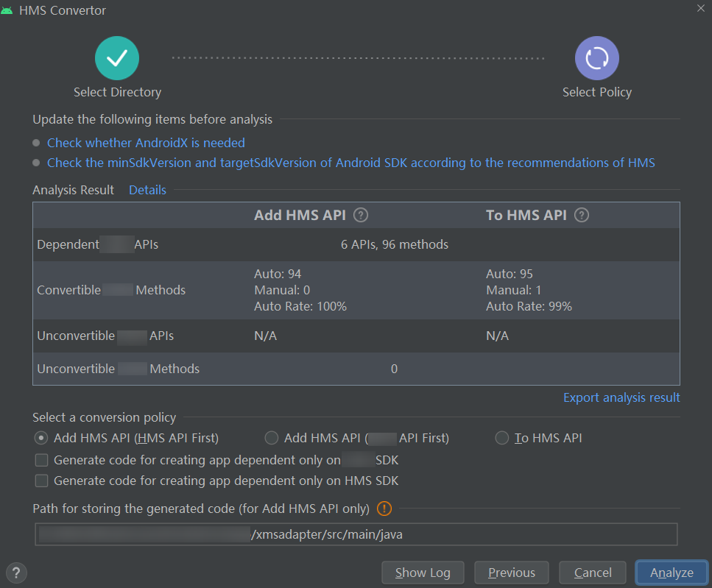Click help icon next to Add HMS API
This screenshot has height=588, width=712.
(x=361, y=216)
